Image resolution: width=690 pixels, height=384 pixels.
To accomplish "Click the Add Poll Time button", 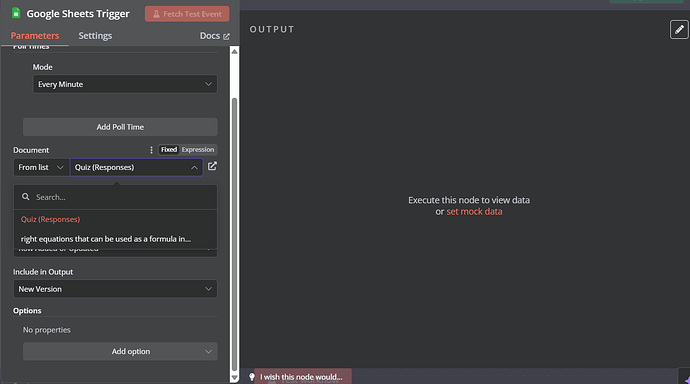I will (x=120, y=127).
